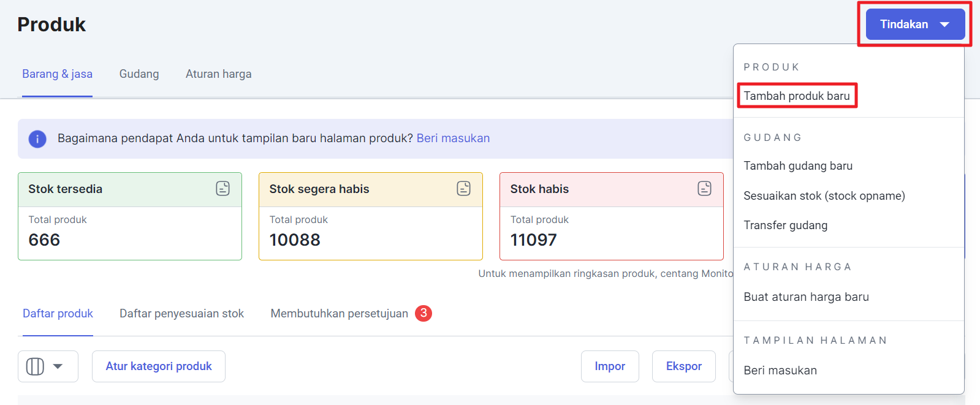980x405 pixels.
Task: Click the Impor button
Action: [x=610, y=366]
